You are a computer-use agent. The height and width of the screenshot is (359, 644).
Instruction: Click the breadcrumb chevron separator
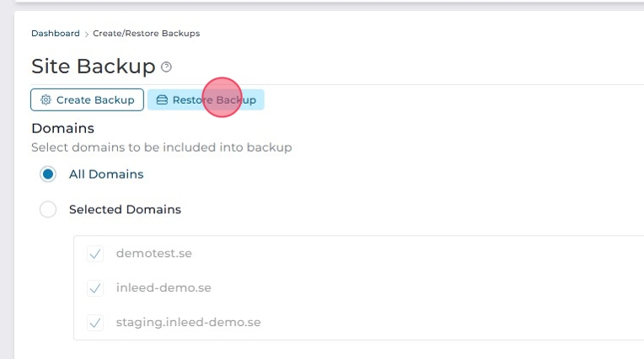tap(86, 34)
